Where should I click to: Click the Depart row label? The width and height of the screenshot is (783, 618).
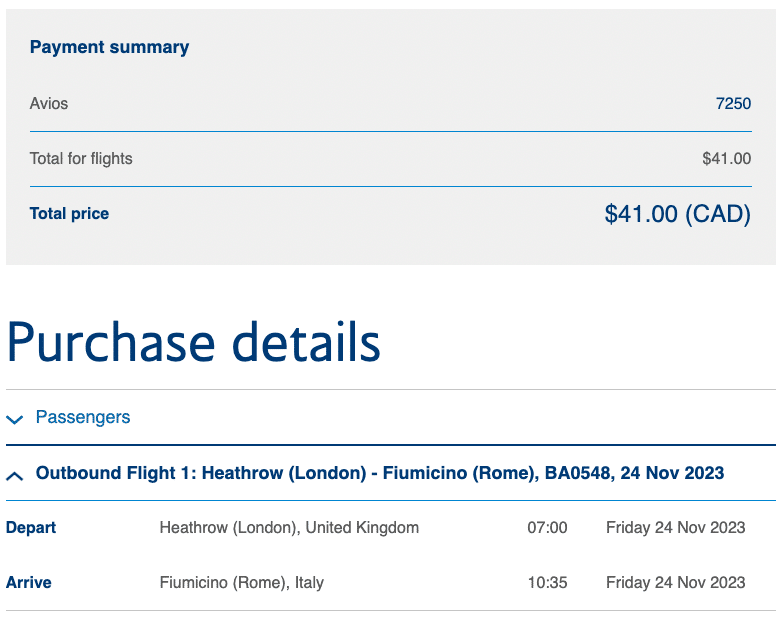click(31, 527)
